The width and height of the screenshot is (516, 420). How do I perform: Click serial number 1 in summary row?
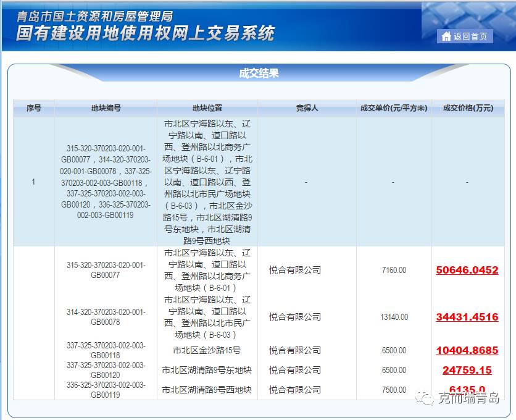(33, 182)
